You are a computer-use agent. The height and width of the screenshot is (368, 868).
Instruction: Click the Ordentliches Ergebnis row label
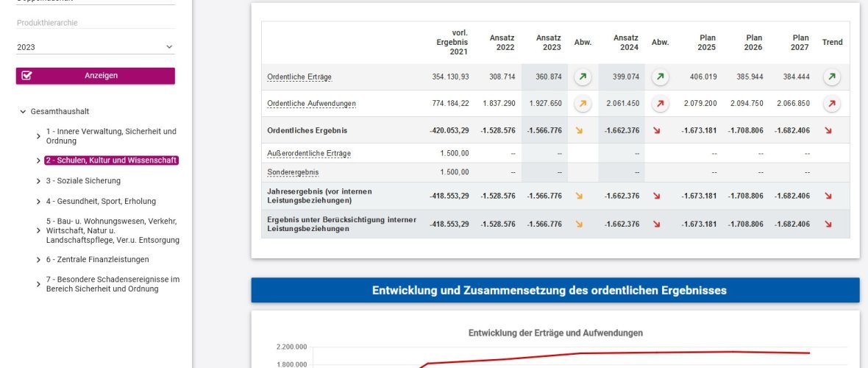[x=307, y=131]
